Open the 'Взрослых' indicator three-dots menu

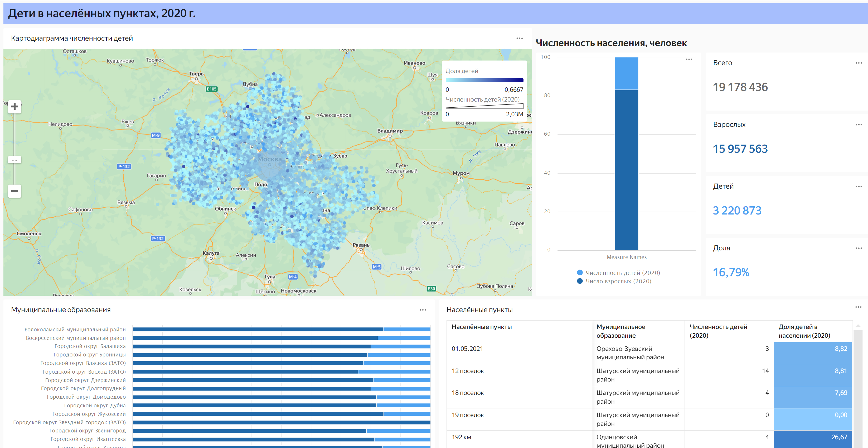pyautogui.click(x=859, y=125)
